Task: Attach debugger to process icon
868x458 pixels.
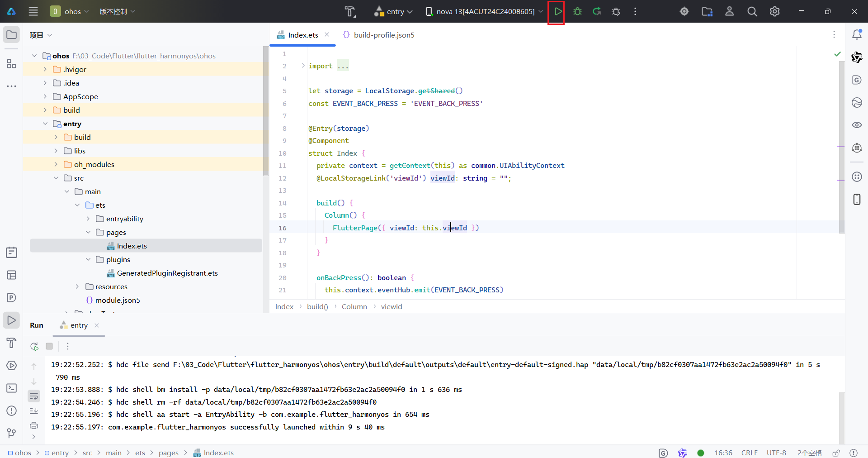Action: 616,11
